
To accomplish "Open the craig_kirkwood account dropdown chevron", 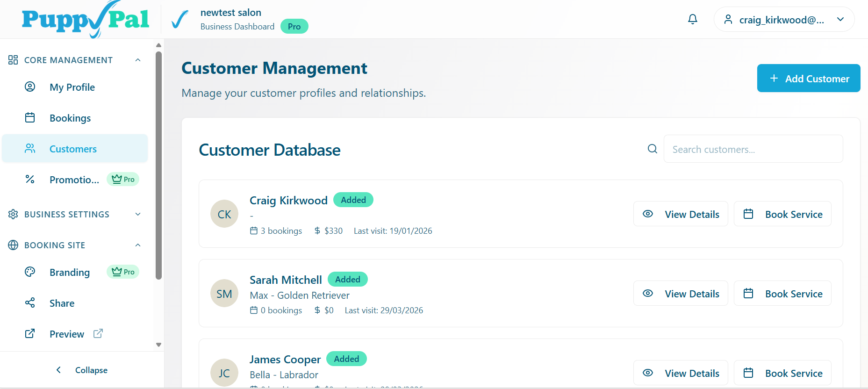I will coord(840,19).
